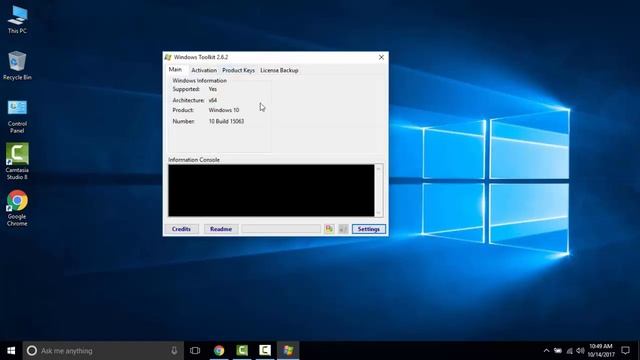Open Task View from the taskbar

(x=195, y=351)
